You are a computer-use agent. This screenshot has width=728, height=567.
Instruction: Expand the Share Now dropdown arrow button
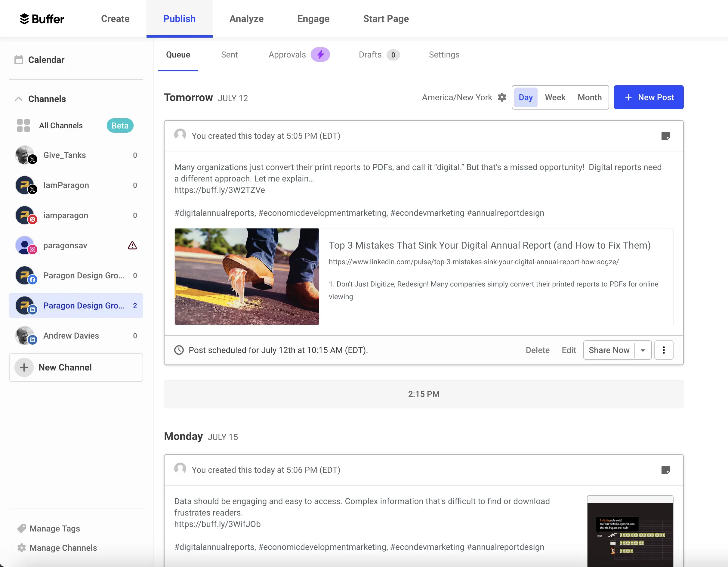click(x=643, y=350)
